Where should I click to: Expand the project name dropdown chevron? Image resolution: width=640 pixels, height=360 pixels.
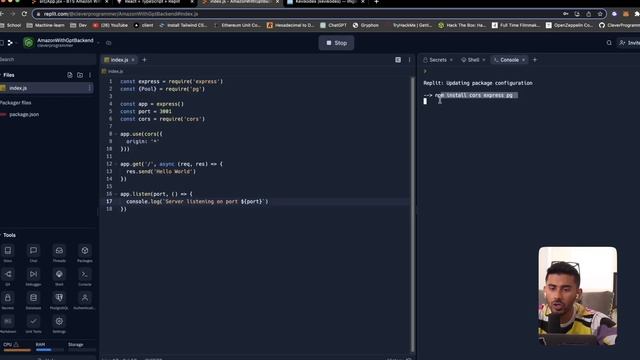coord(98,43)
